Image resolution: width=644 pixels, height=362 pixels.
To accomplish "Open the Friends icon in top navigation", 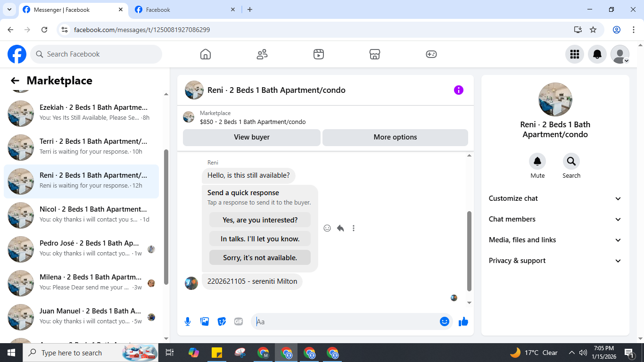I will [262, 54].
